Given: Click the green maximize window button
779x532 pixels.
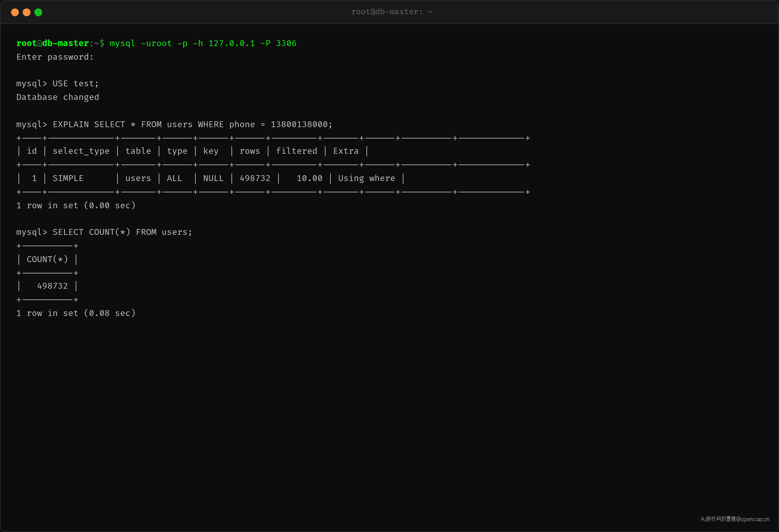Looking at the screenshot, I should click(38, 12).
